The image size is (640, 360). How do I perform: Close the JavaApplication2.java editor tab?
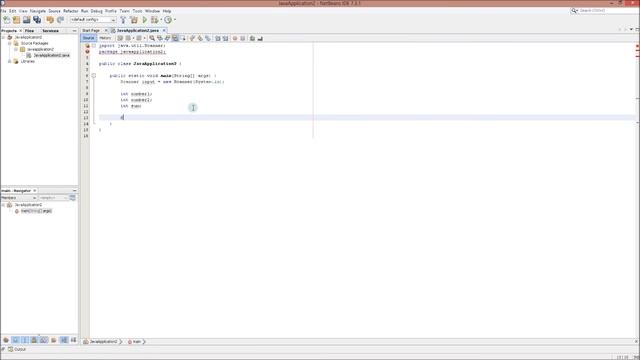(x=164, y=31)
